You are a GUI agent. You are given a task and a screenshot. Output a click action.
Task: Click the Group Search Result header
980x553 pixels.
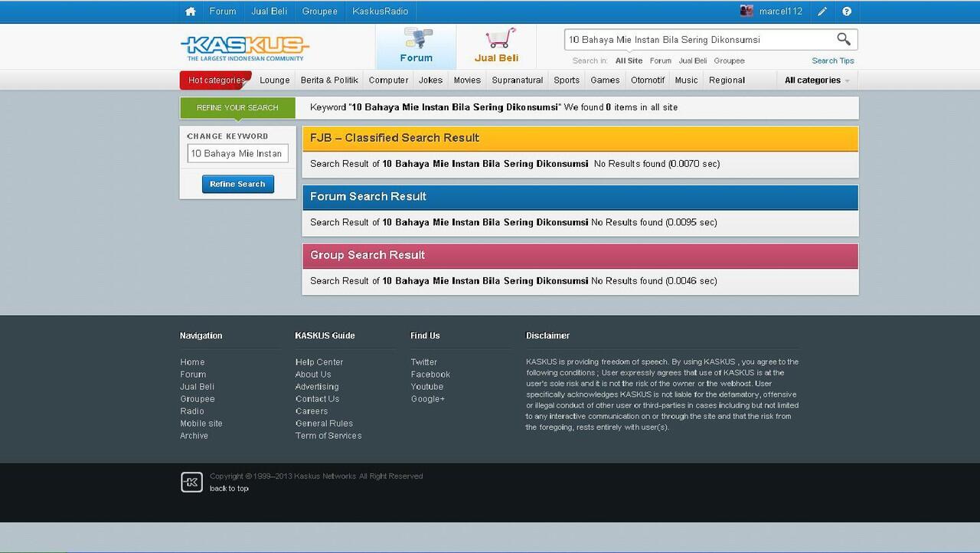pyautogui.click(x=580, y=255)
